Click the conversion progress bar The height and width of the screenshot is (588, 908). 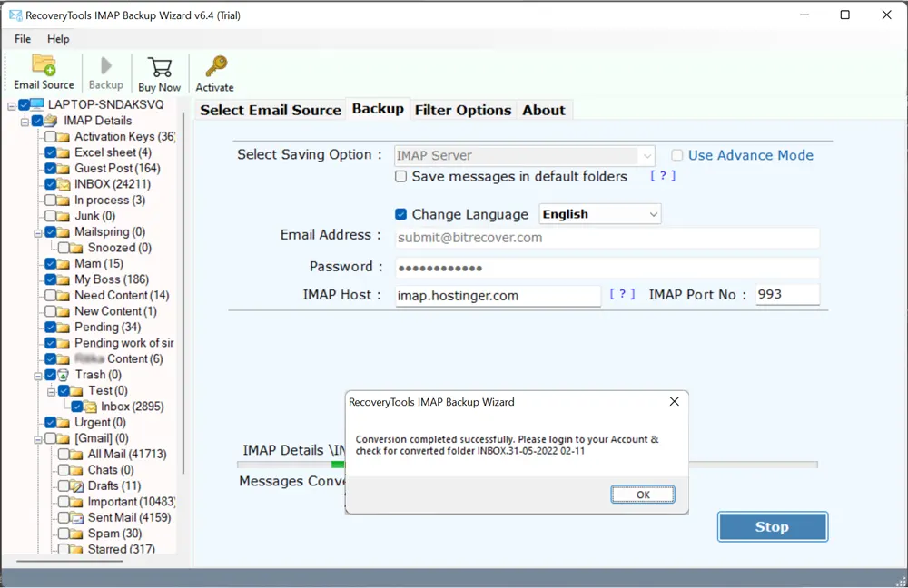tap(754, 465)
